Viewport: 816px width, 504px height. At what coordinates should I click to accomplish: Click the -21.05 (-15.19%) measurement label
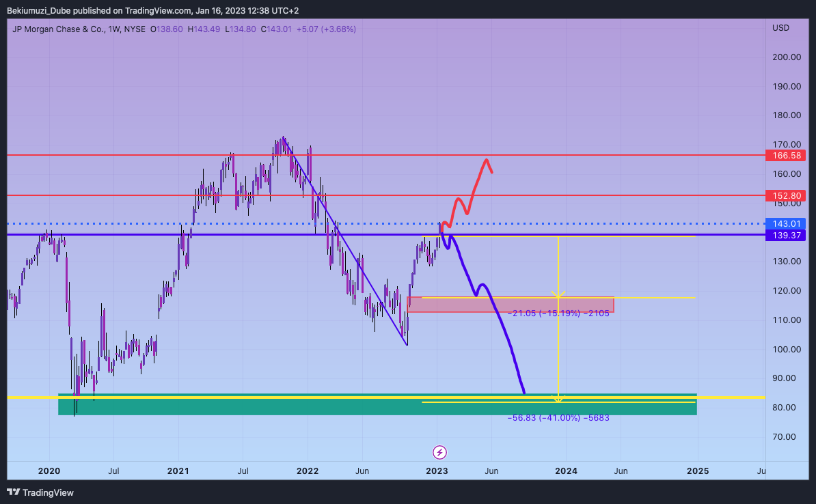click(558, 313)
